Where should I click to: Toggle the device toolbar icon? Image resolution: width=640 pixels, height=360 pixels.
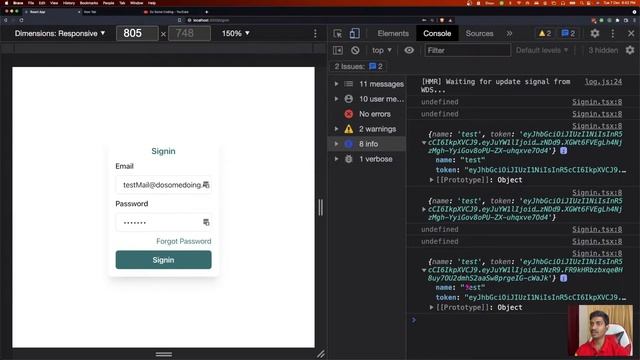pyautogui.click(x=354, y=33)
